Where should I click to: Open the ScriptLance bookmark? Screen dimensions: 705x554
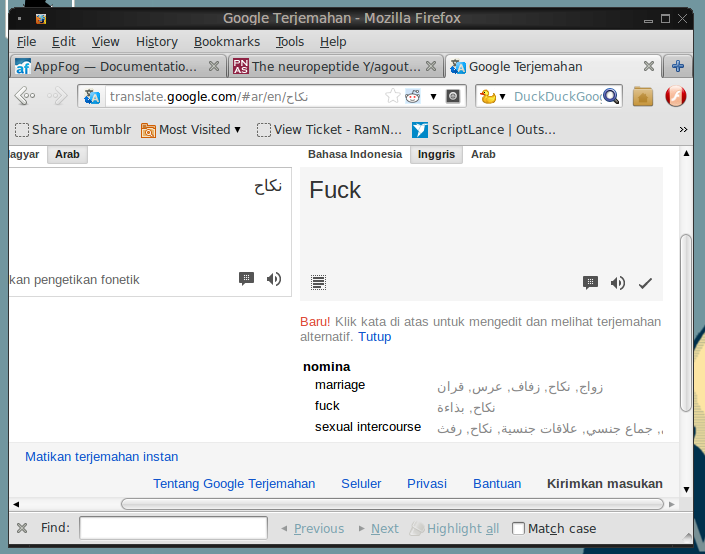pyautogui.click(x=484, y=130)
